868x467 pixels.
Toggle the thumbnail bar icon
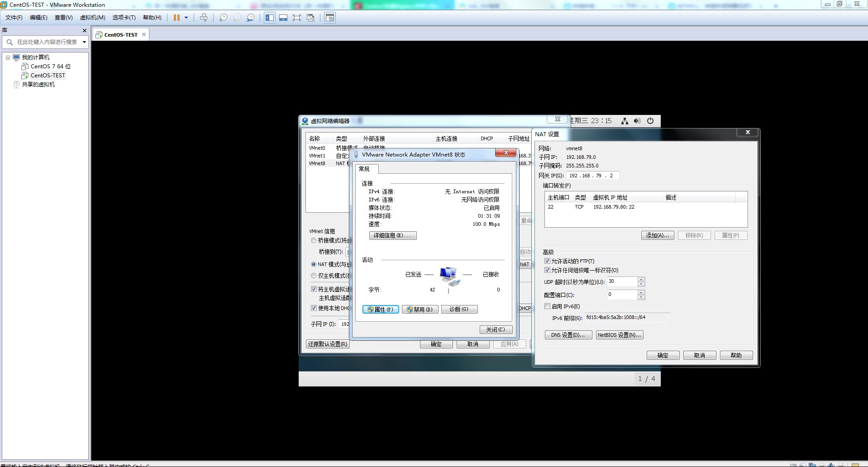[283, 18]
